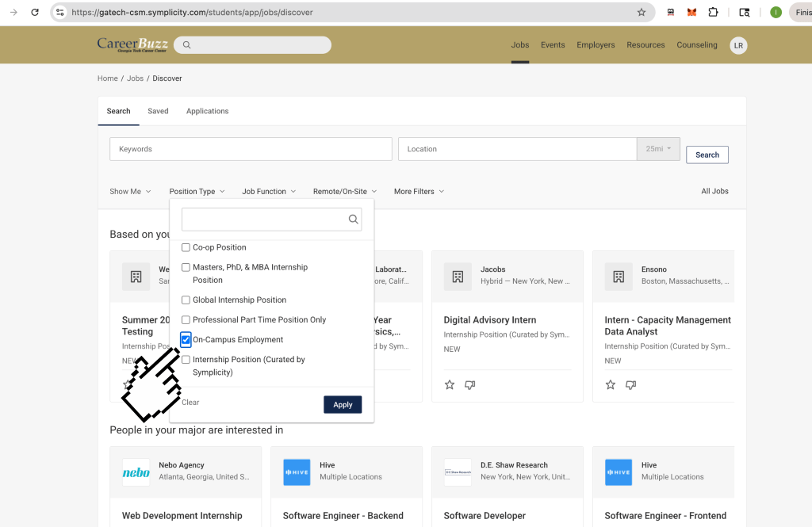Open Web Development Internship job
Viewport: 812px width, 527px height.
point(182,516)
